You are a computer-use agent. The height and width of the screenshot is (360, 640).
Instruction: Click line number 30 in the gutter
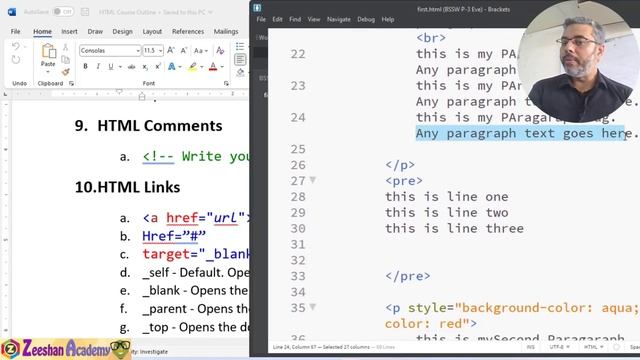click(298, 229)
